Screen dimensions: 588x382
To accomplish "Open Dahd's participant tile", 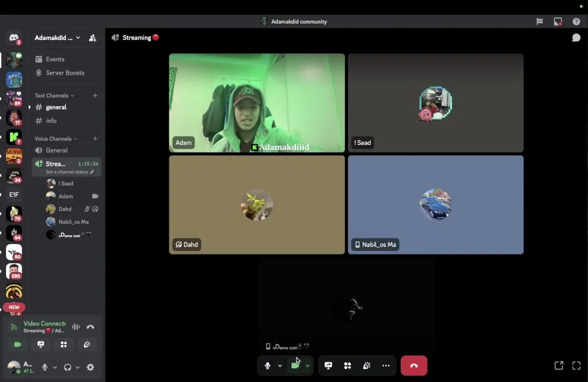I will click(x=257, y=205).
